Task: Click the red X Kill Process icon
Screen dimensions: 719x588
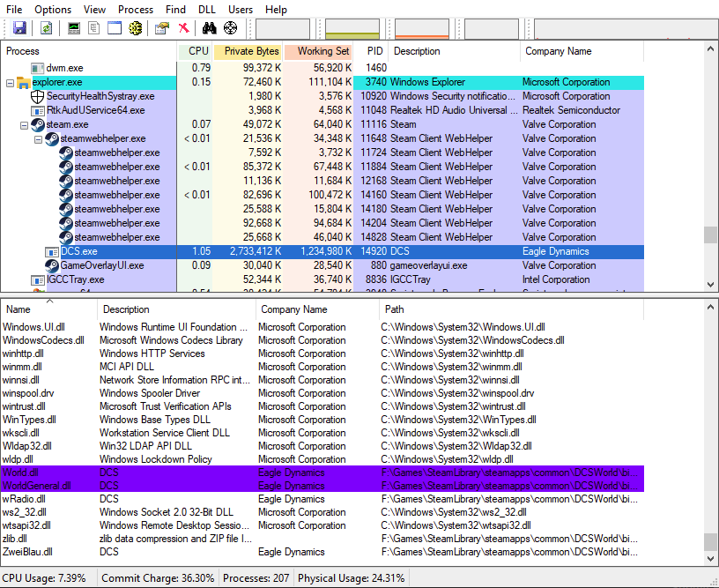Action: tap(184, 28)
